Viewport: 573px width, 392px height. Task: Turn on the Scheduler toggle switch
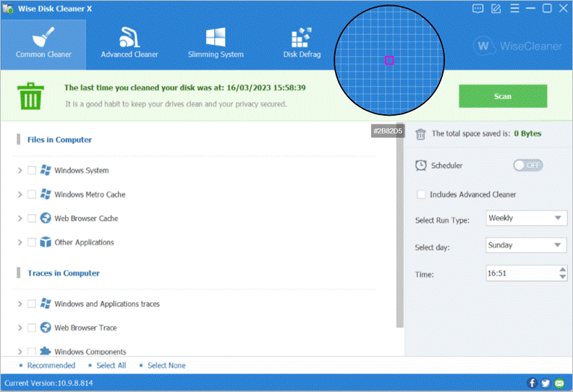click(x=527, y=166)
